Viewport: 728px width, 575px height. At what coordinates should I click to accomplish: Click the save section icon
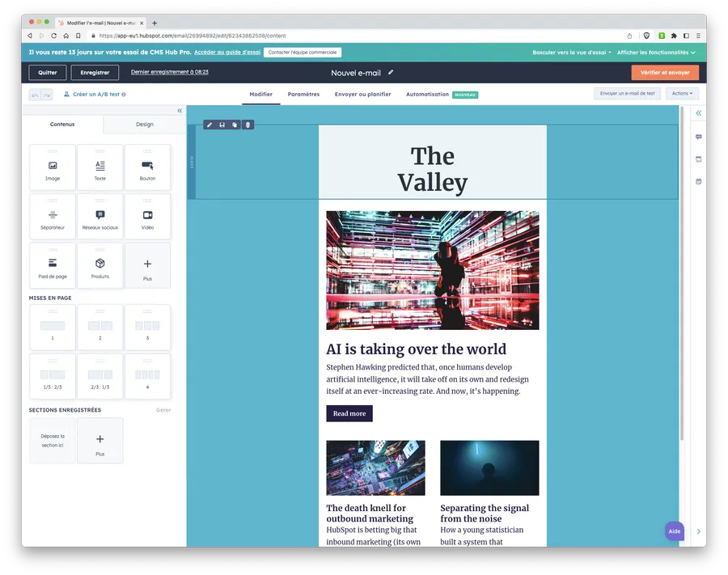tap(222, 125)
